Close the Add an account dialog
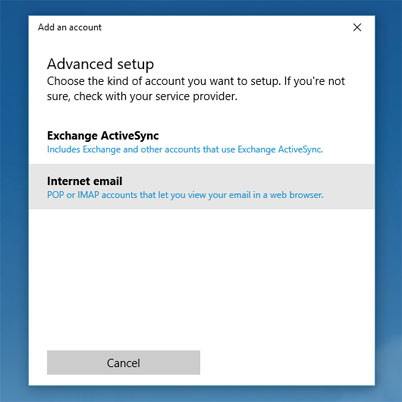402x402 pixels. pos(357,27)
